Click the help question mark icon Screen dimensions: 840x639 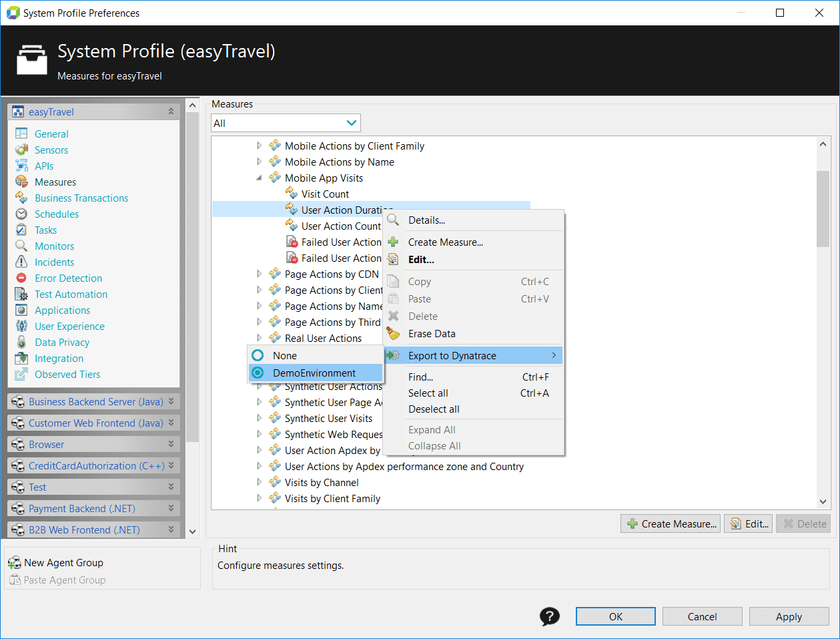coord(550,616)
